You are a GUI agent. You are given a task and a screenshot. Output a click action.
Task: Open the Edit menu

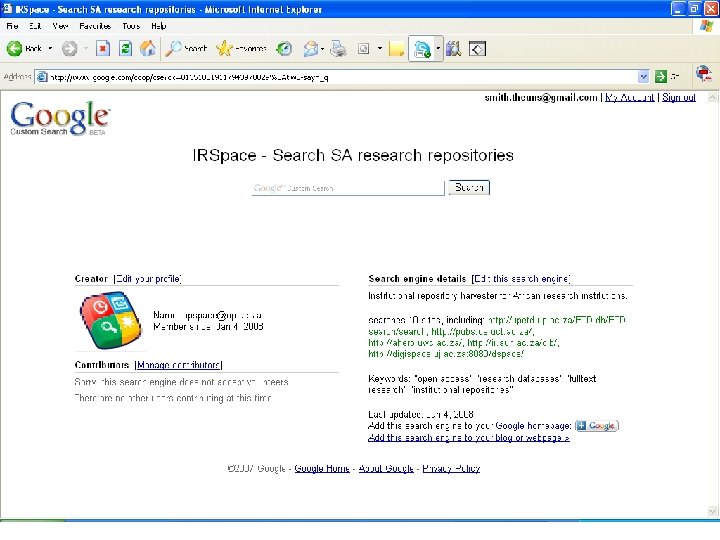35,26
